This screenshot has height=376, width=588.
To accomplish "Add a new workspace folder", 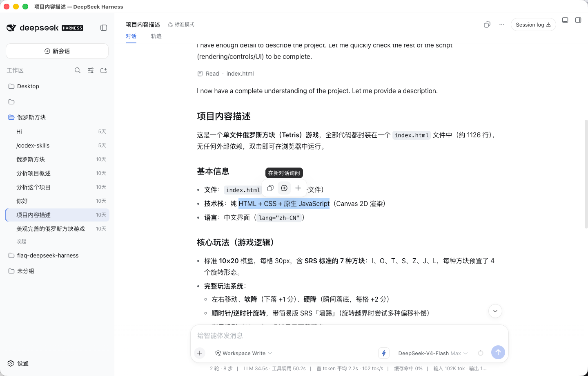I will pos(104,70).
